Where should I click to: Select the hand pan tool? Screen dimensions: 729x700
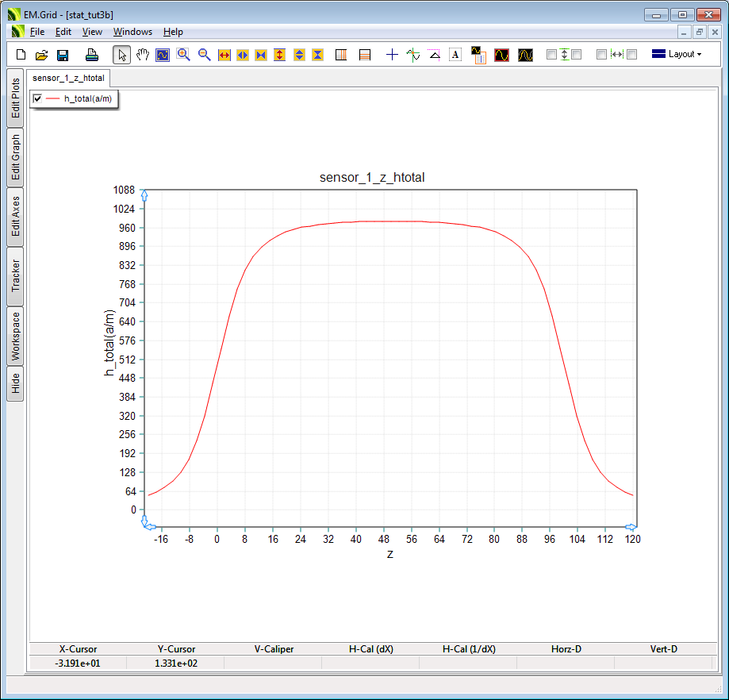tap(143, 55)
